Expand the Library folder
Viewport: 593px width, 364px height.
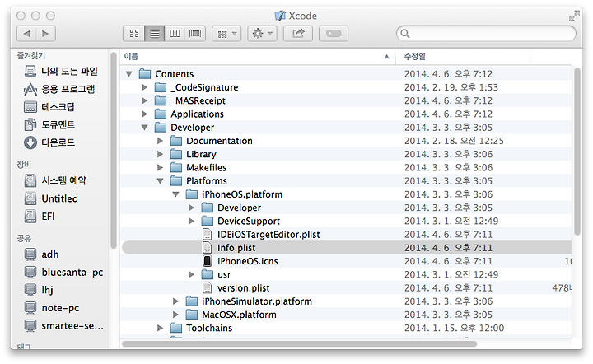[160, 154]
